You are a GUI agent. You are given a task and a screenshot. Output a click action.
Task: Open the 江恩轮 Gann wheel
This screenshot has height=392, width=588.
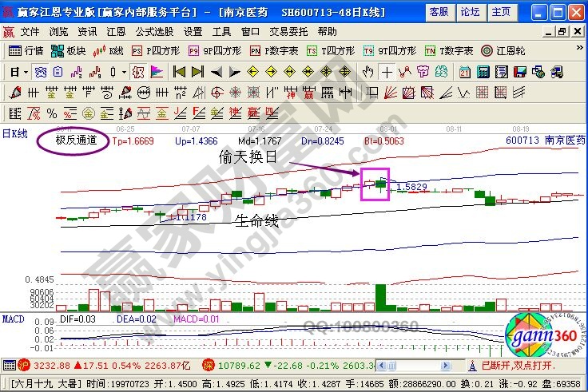[503, 50]
